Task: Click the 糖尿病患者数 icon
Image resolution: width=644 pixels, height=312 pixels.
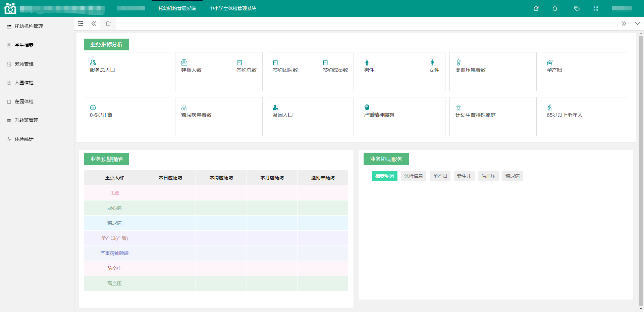Action: pos(184,107)
